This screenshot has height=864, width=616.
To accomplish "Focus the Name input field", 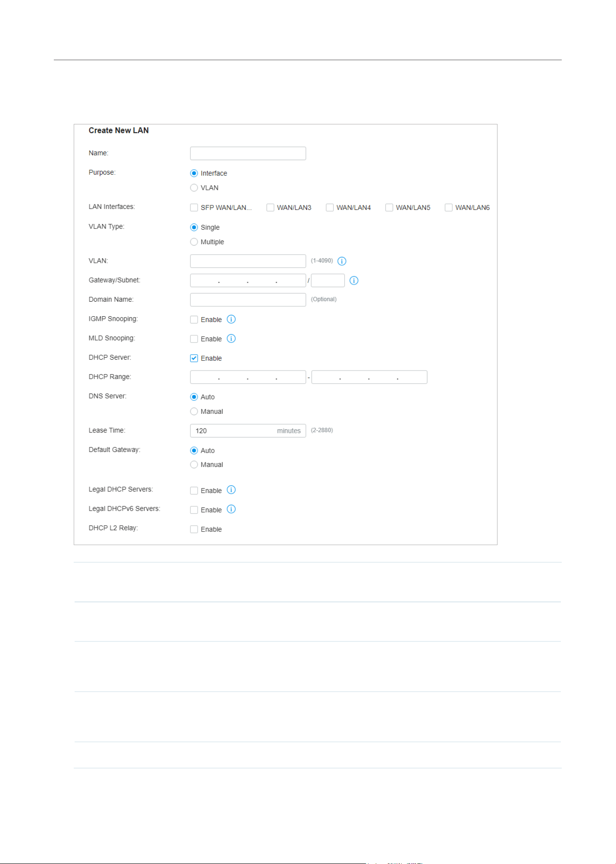I will (x=248, y=153).
